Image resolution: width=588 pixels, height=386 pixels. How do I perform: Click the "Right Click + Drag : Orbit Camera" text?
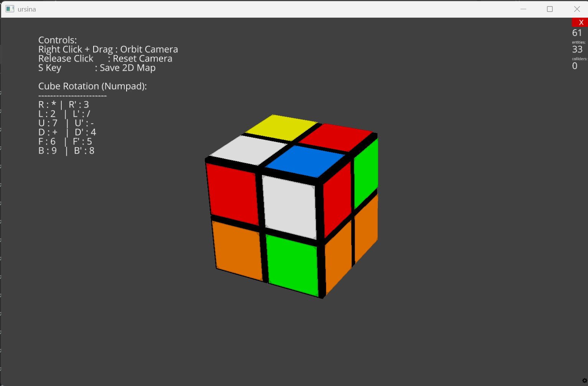tap(108, 49)
